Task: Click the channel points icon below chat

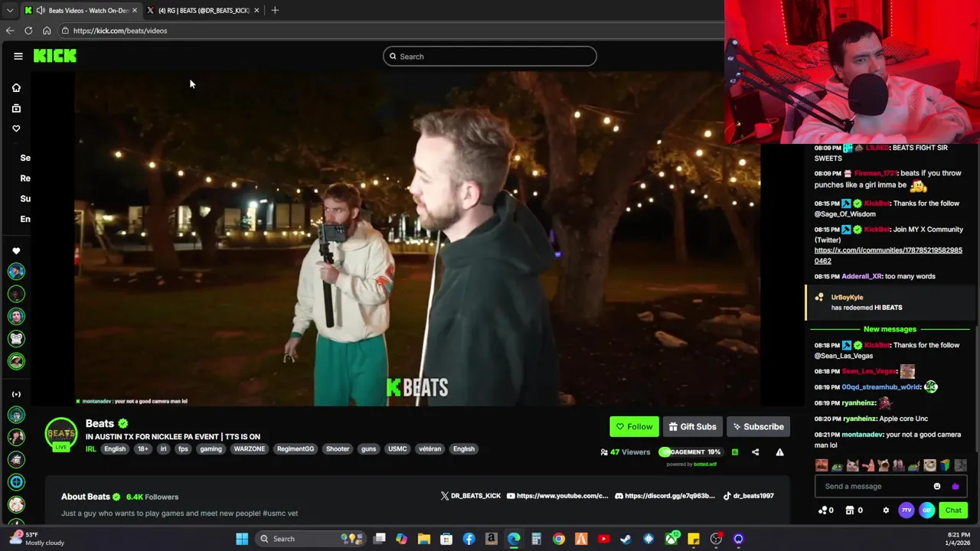Action: coord(825,510)
